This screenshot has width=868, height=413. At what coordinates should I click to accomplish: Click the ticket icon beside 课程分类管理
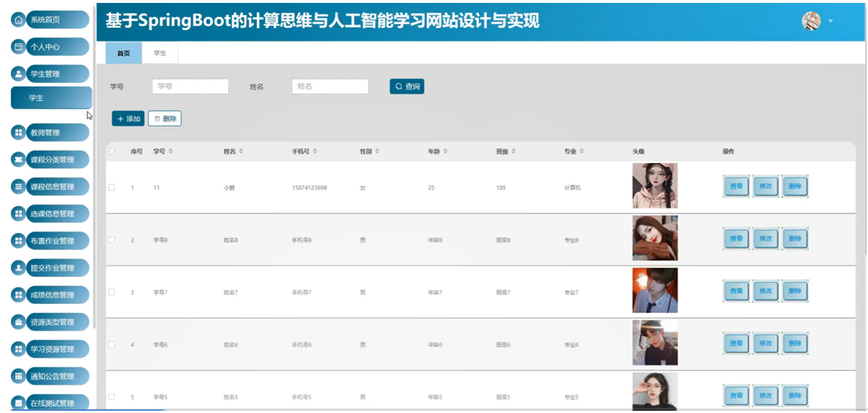[18, 160]
